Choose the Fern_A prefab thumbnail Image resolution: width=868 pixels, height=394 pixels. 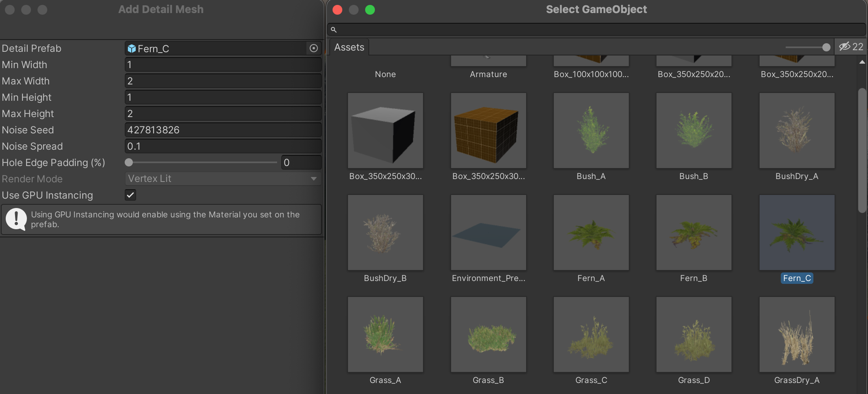(x=591, y=232)
